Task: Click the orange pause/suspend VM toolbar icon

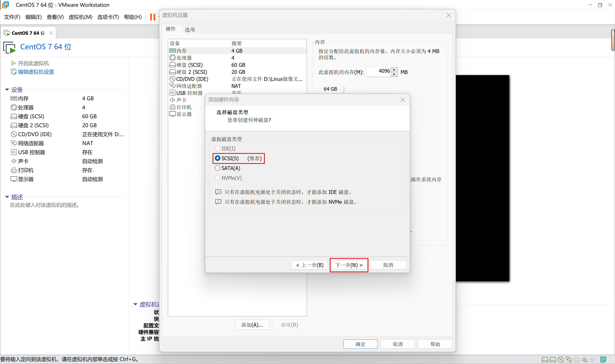Action: 152,17
